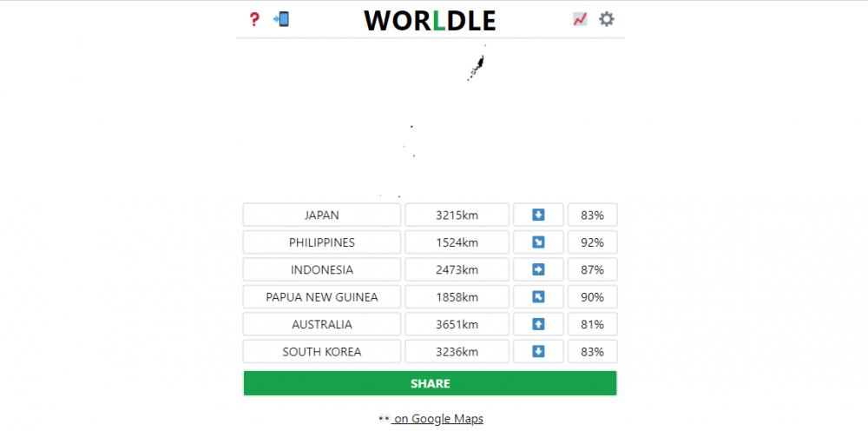Click the install-on-phone icon

tap(281, 19)
